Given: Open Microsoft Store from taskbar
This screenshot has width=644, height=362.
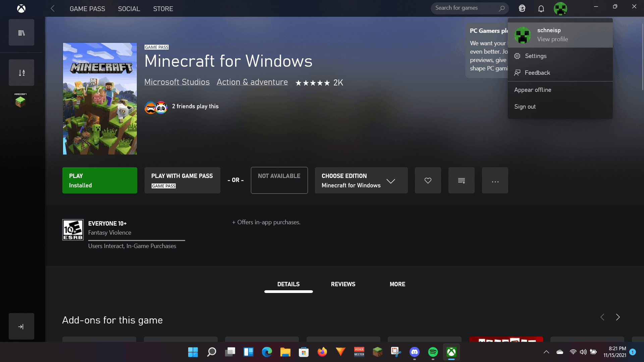Looking at the screenshot, I should [304, 352].
